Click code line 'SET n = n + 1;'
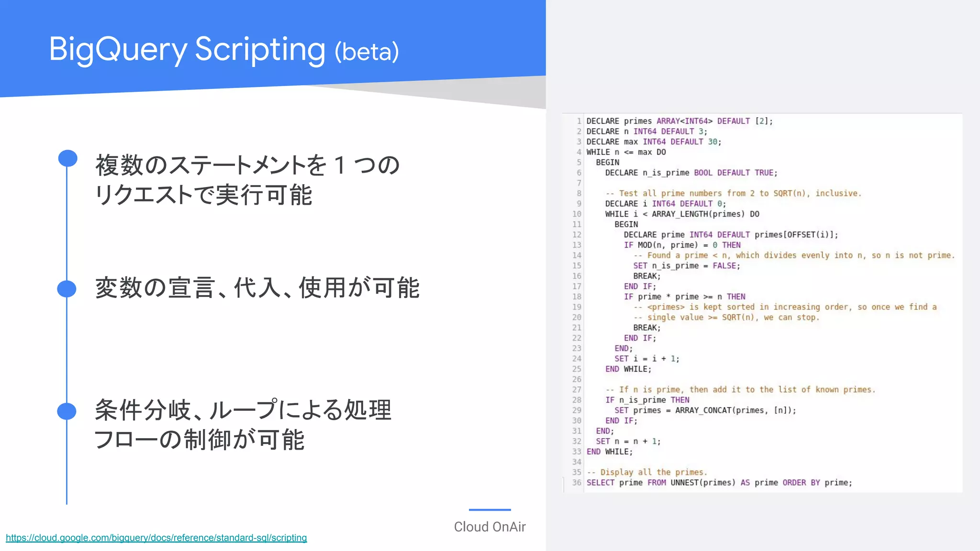Image resolution: width=980 pixels, height=551 pixels. tap(628, 441)
